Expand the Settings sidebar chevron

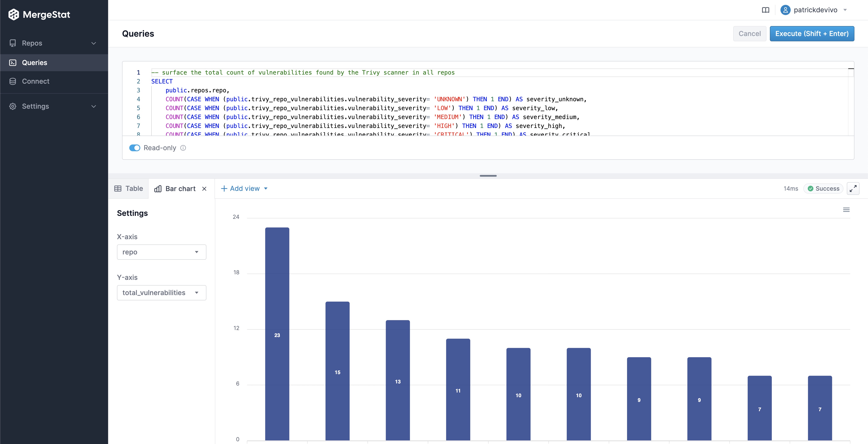click(94, 106)
